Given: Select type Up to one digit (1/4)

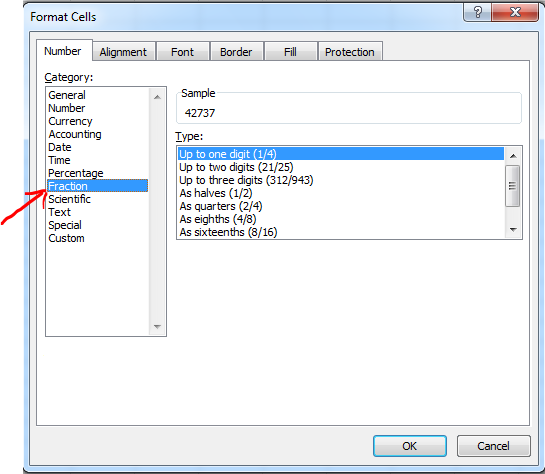Looking at the screenshot, I should 341,154.
